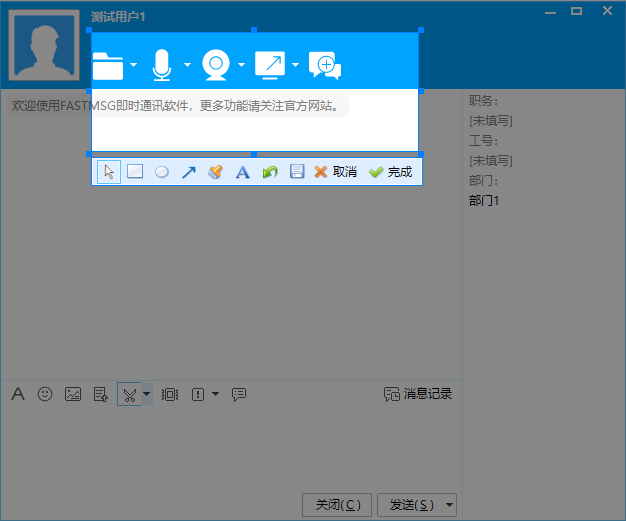Insert a picture into message
The width and height of the screenshot is (626, 521).
(x=73, y=394)
